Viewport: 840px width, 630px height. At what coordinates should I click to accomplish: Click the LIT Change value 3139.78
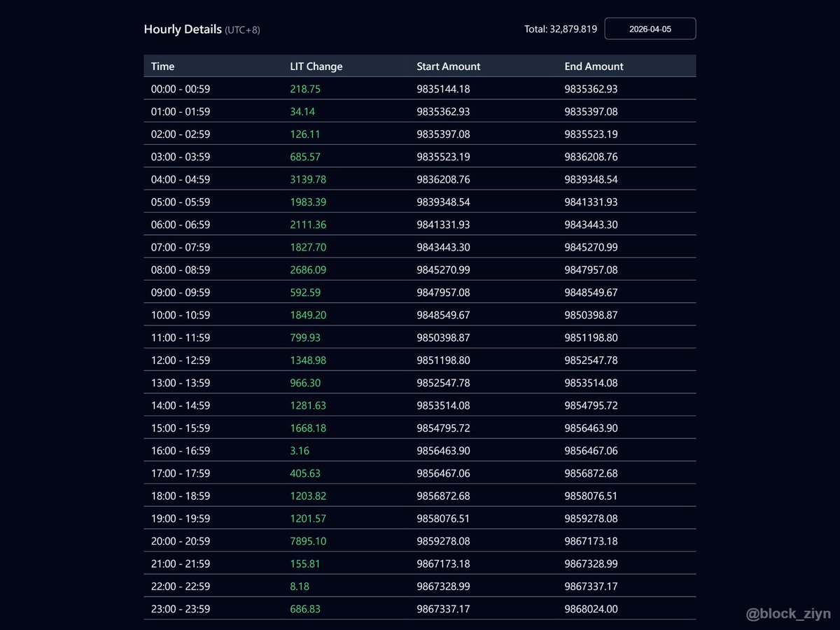(x=308, y=179)
